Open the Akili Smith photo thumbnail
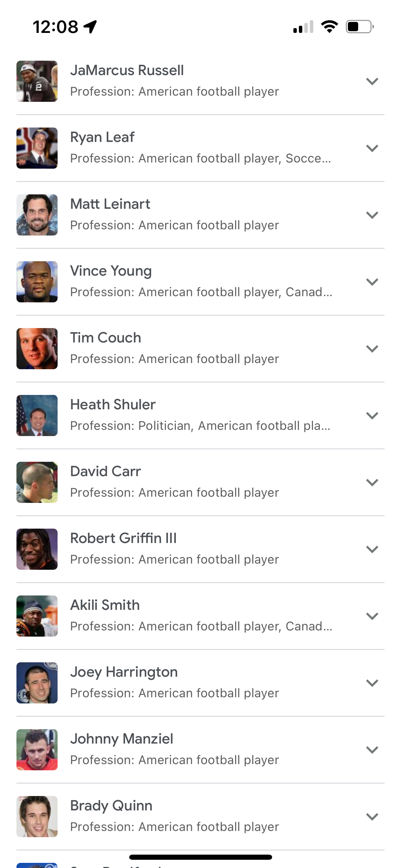Image resolution: width=401 pixels, height=868 pixels. 37,616
